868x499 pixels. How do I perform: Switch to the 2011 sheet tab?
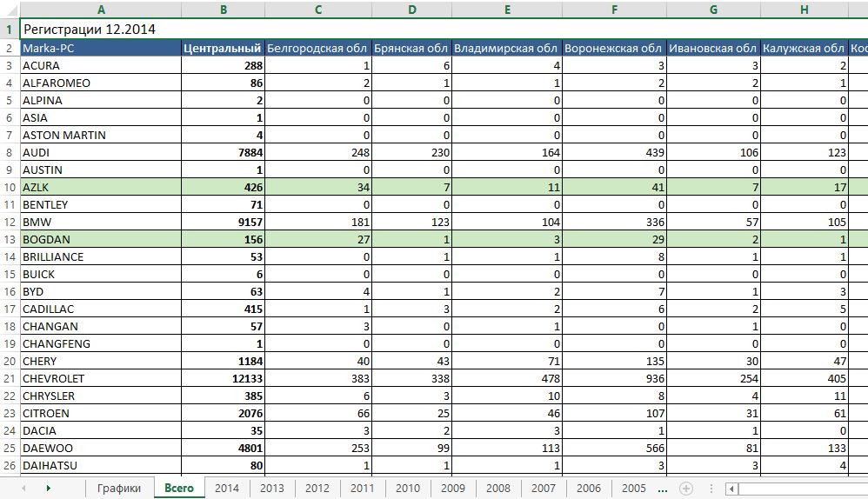click(363, 488)
